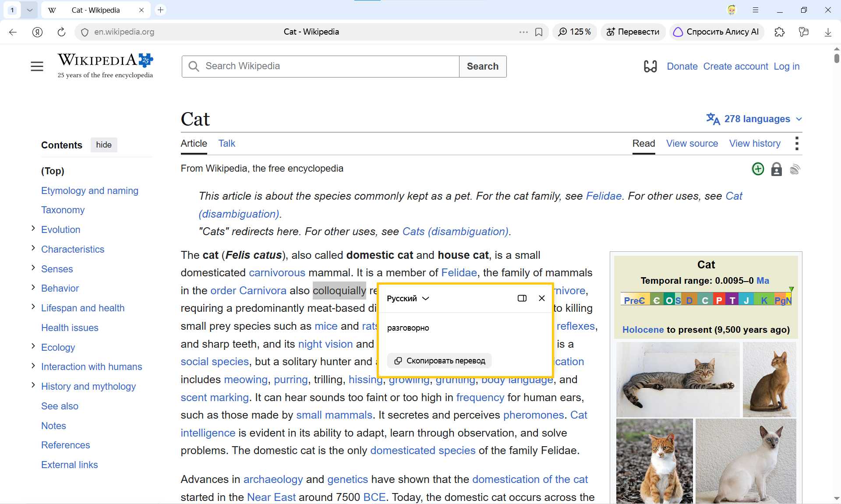Expand the Ecology section chevron
The width and height of the screenshot is (841, 504).
coord(33,346)
